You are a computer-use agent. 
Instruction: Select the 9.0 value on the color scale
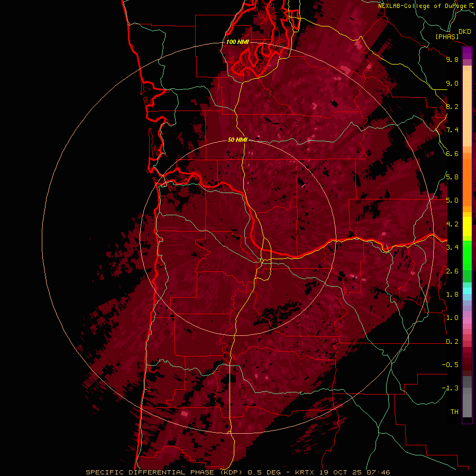pyautogui.click(x=452, y=83)
